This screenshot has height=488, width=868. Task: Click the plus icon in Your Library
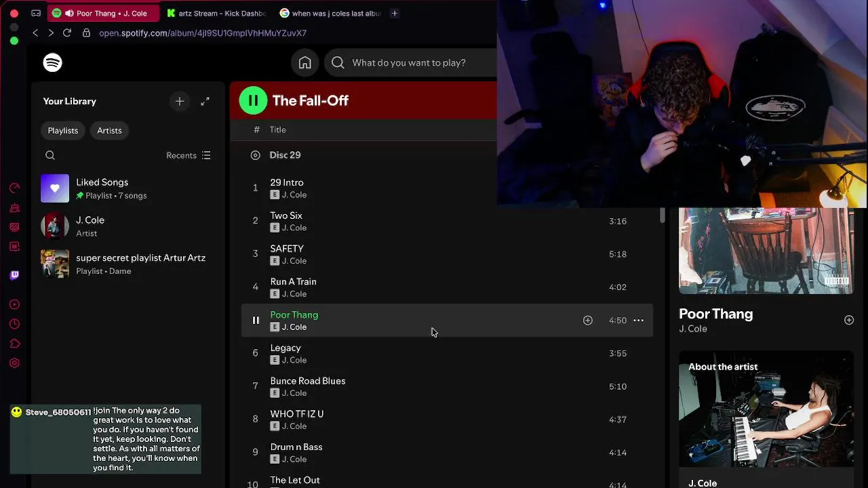[180, 101]
